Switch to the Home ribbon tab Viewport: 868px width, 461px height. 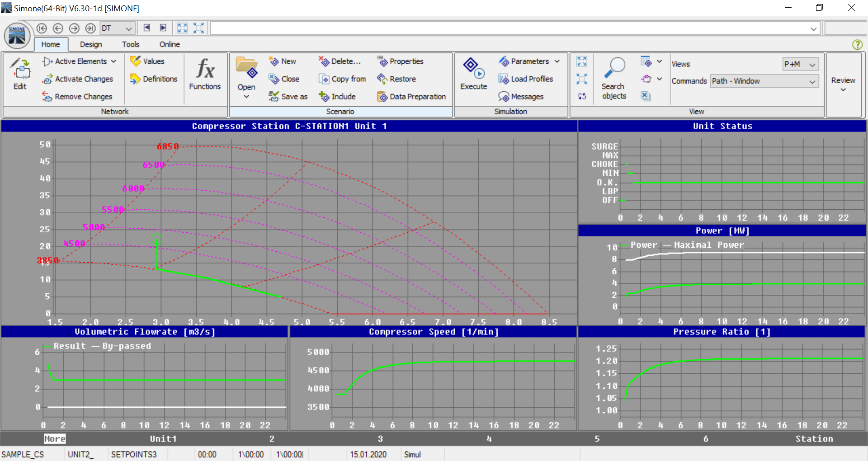pos(51,44)
